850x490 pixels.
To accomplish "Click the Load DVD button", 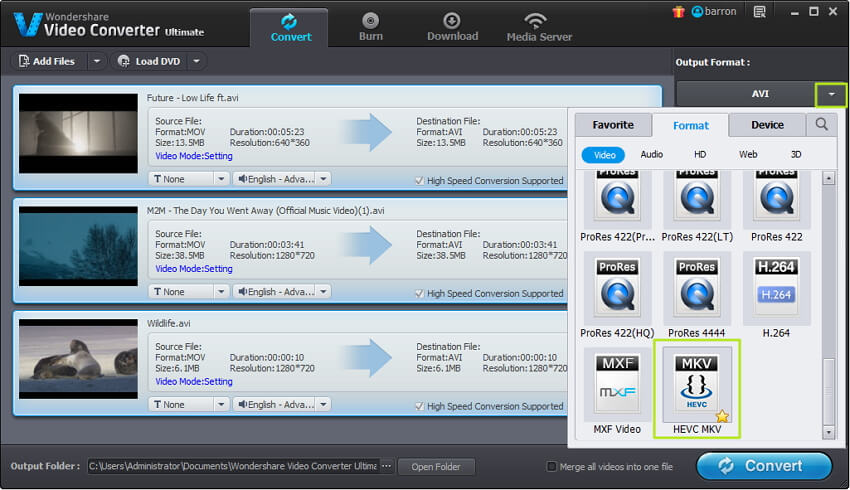I will tap(149, 61).
